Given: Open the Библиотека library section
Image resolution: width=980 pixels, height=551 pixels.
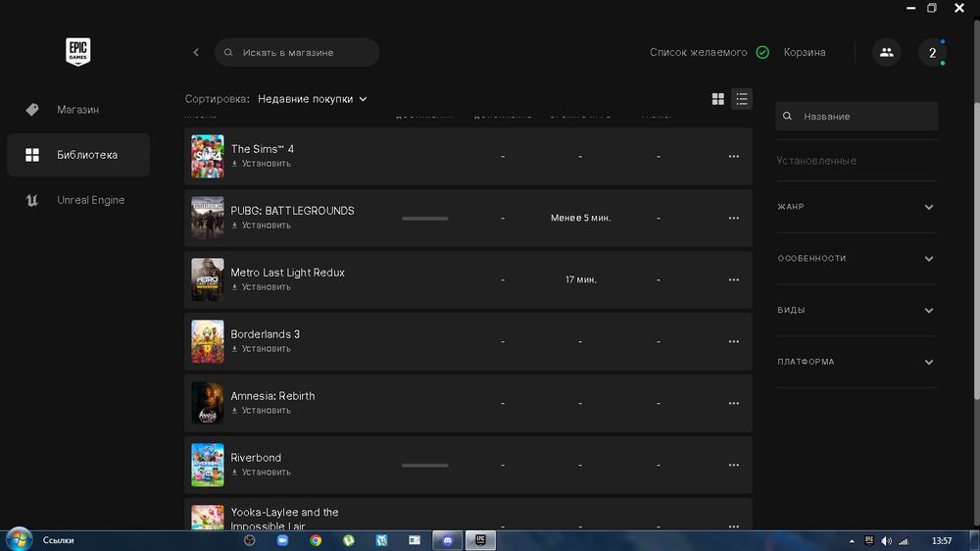Looking at the screenshot, I should point(78,155).
